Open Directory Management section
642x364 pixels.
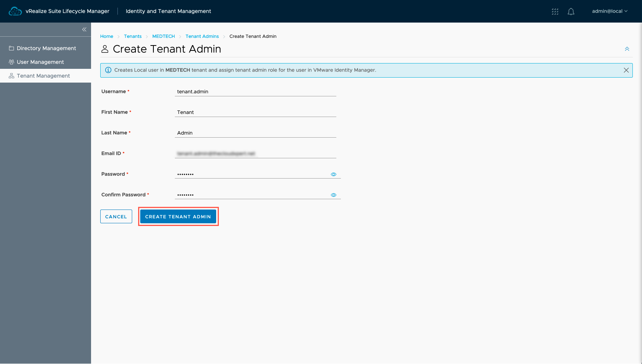[46, 48]
